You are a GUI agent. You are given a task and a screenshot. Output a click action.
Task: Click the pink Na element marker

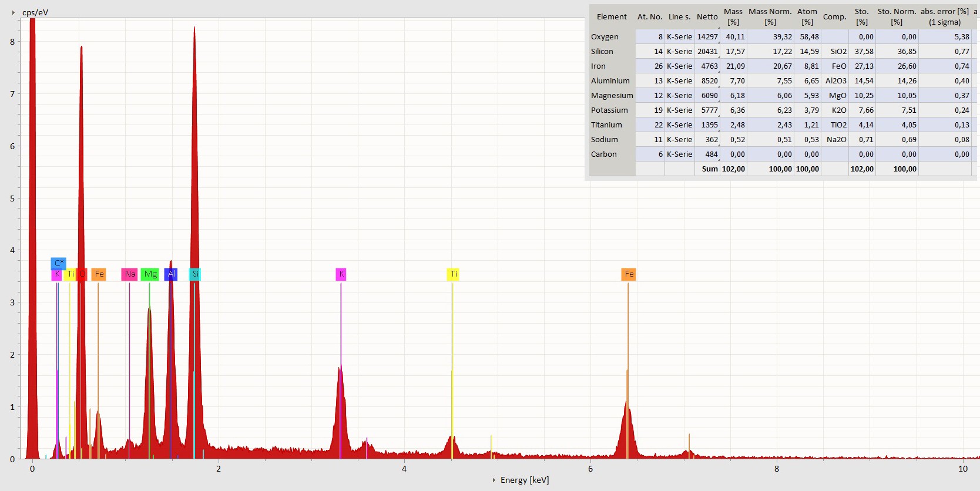click(130, 274)
